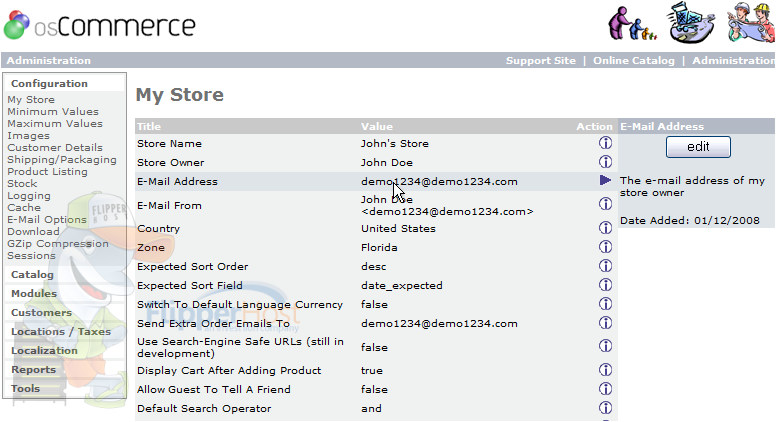Click info icon for Switch To Default Language Currency
776x422 pixels.
[x=605, y=304]
